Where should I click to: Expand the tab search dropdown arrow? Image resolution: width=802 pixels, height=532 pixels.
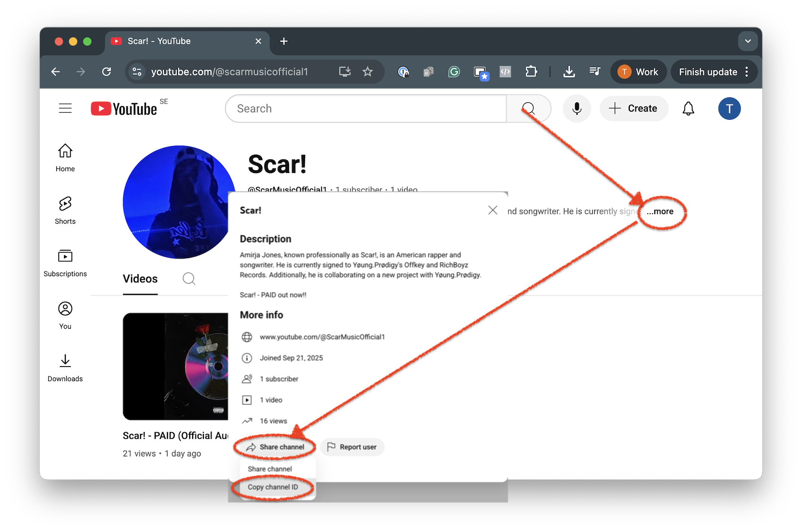coord(748,41)
